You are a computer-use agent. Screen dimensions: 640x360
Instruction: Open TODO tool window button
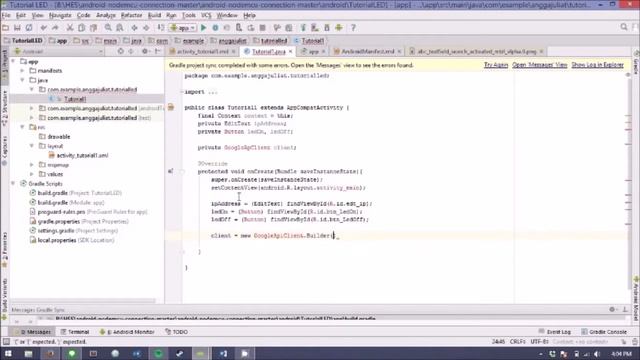pos(176,332)
